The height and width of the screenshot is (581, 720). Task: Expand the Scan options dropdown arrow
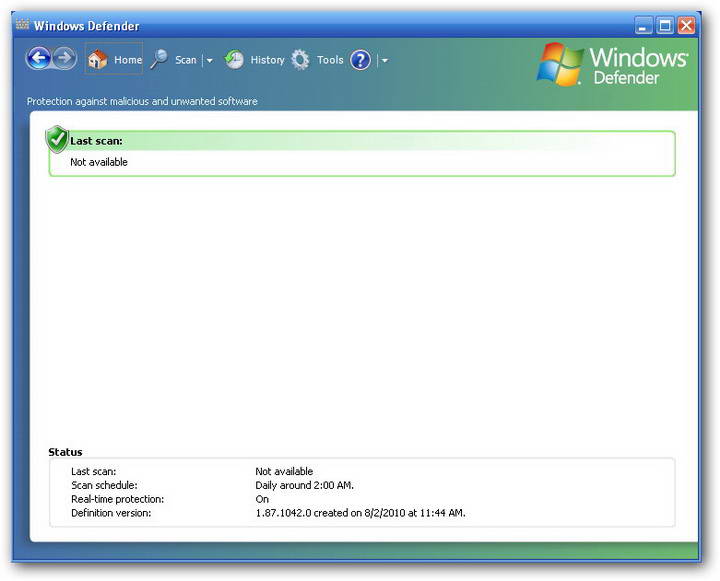[x=209, y=60]
